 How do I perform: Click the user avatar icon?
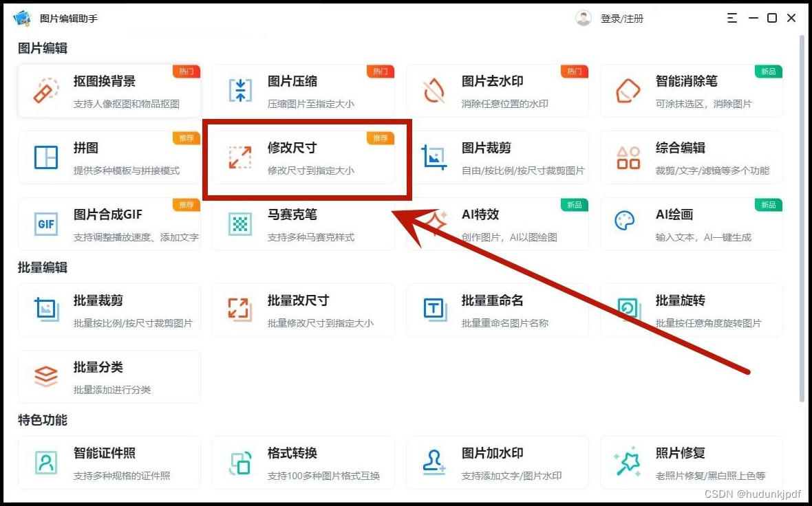point(584,19)
